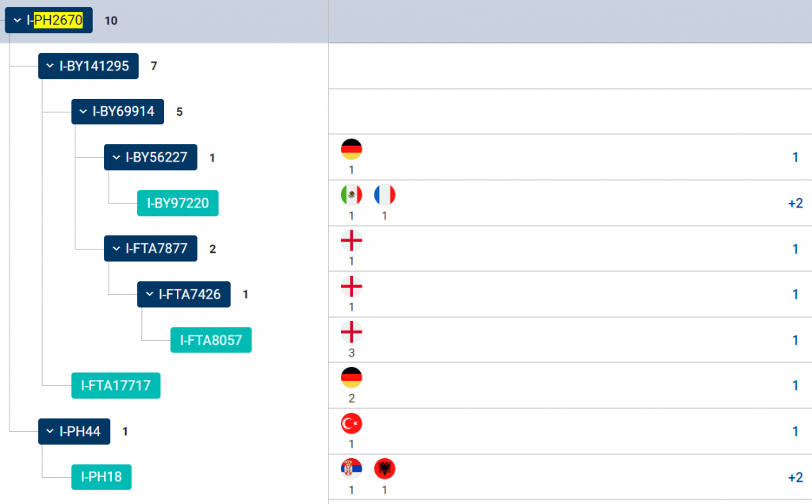Collapse the I-BY141295 branch chevron
Viewport: 812px width, 504px height.
(x=50, y=67)
